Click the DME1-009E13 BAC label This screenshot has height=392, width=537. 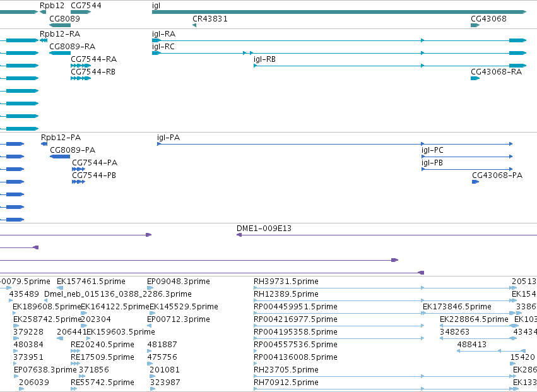pos(264,229)
